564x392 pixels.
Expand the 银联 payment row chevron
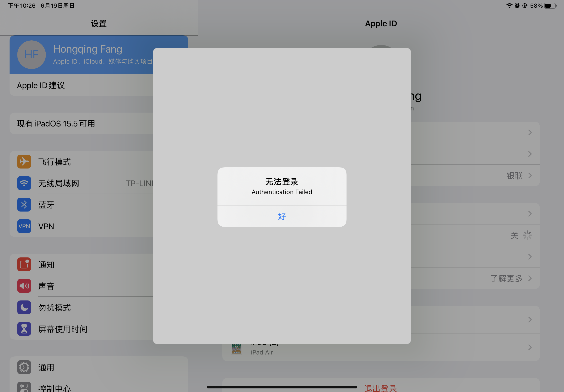[530, 176]
